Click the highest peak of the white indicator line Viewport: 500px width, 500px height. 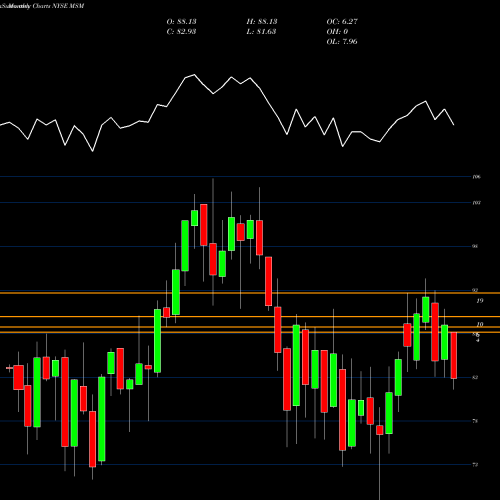194,75
